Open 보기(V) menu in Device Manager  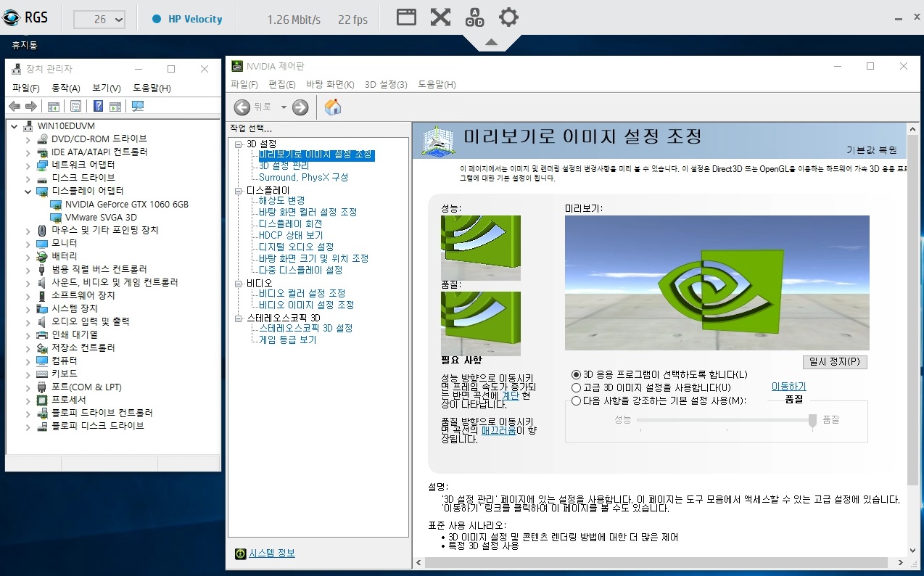tap(107, 88)
